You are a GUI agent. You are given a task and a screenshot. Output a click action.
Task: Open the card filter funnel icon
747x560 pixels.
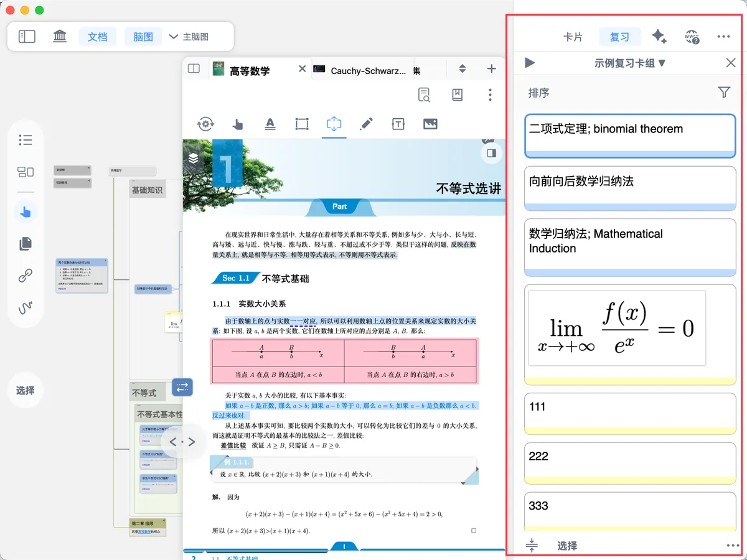[724, 92]
